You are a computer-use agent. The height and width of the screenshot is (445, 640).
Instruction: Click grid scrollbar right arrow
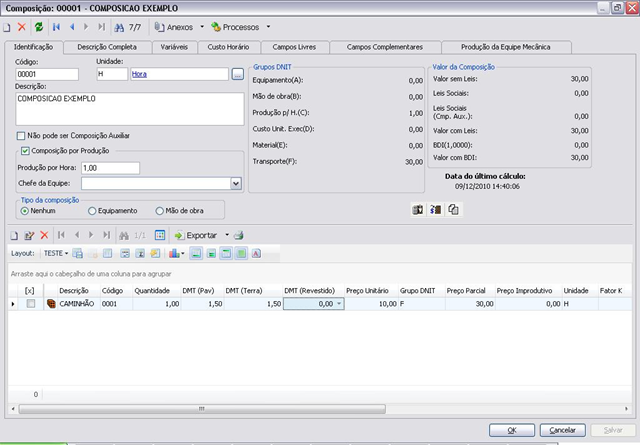627,409
